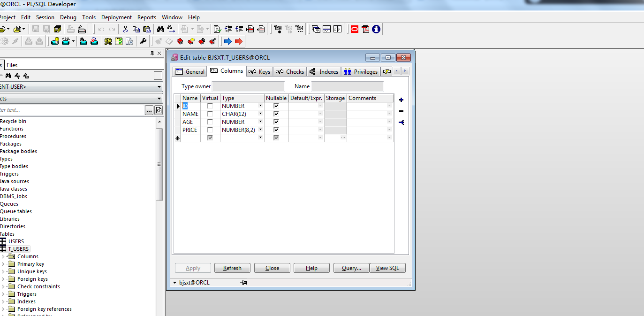Select the Recycle bin tree item
The image size is (644, 316).
[x=13, y=121]
